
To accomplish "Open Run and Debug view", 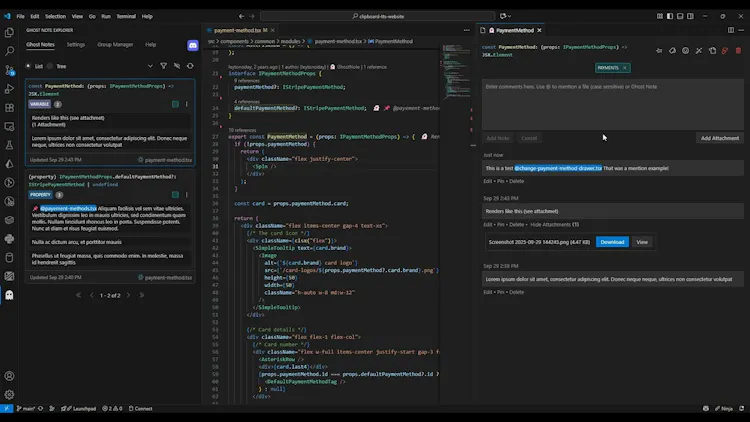I will [9, 89].
